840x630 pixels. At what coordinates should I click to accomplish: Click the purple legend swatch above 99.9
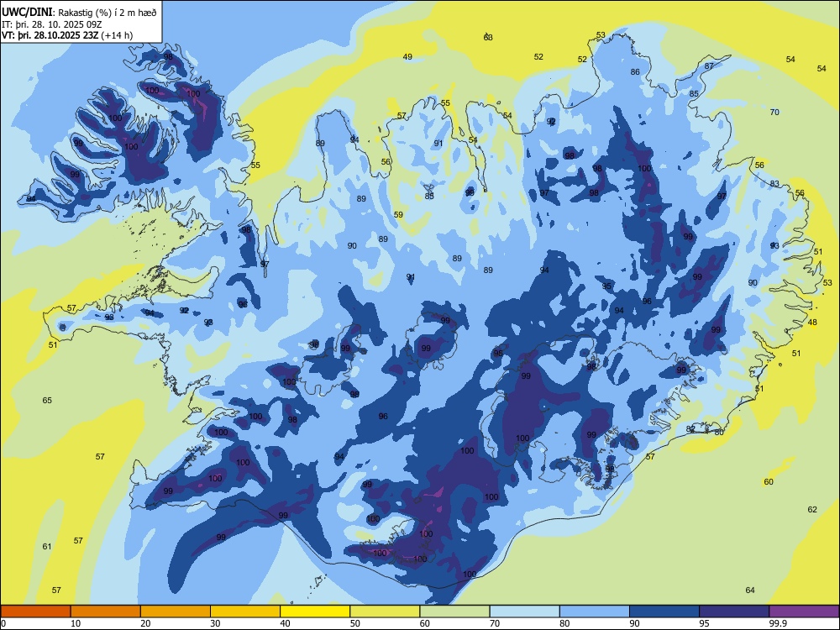(804, 612)
